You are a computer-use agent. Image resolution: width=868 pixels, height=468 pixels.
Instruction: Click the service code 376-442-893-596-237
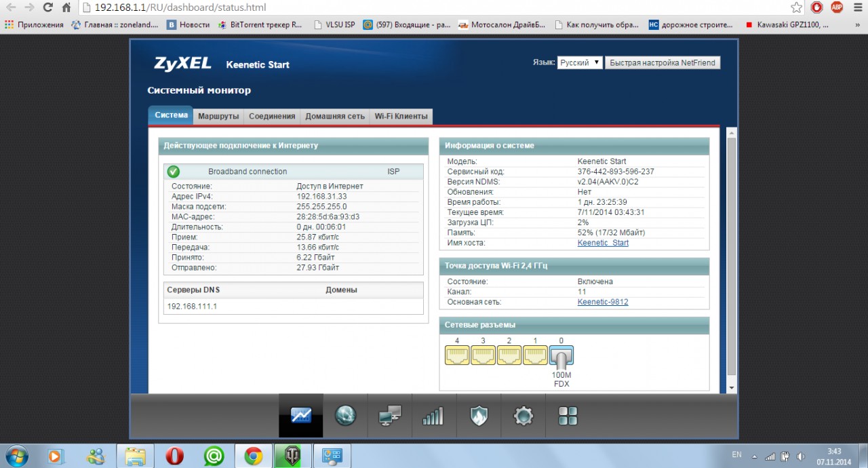(x=616, y=172)
